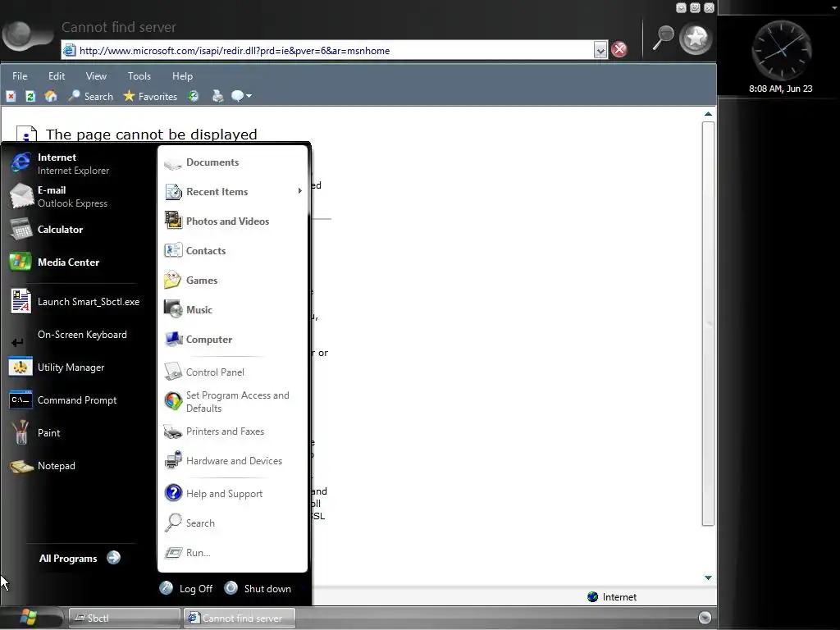Screen dimensions: 840x630
Task: Open Internet Explorer from the start menu
Action: (74, 163)
